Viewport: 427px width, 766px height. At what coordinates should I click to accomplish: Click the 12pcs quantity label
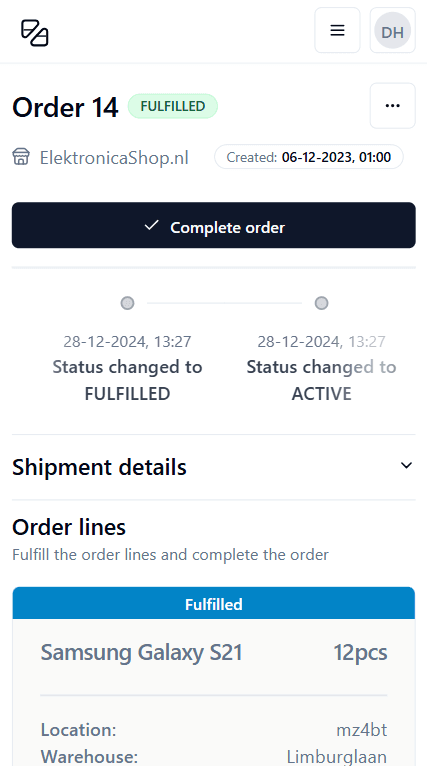pos(360,653)
